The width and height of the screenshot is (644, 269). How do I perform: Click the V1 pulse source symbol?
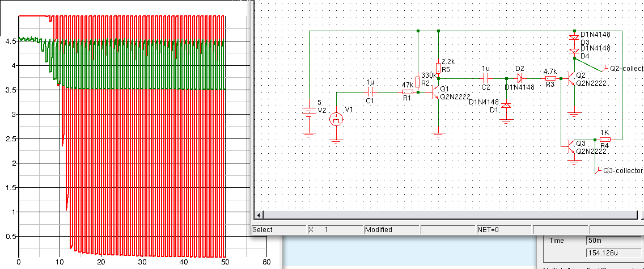[x=336, y=119]
